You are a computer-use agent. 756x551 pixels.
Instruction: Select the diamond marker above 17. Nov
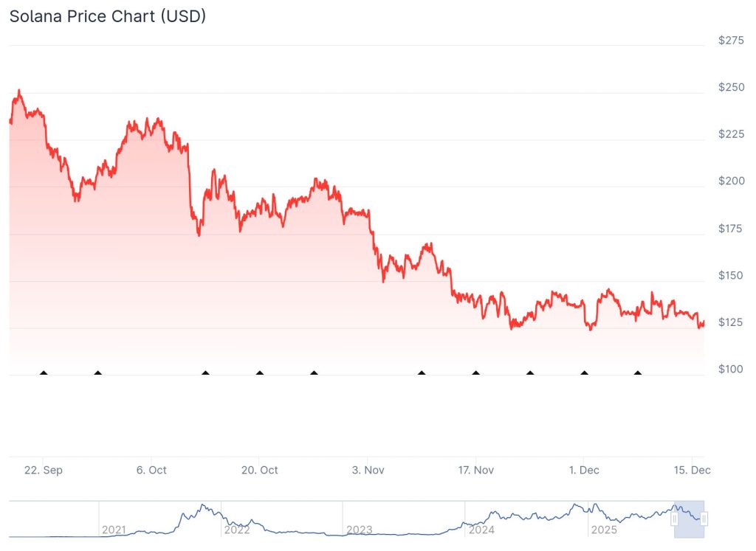click(x=475, y=373)
